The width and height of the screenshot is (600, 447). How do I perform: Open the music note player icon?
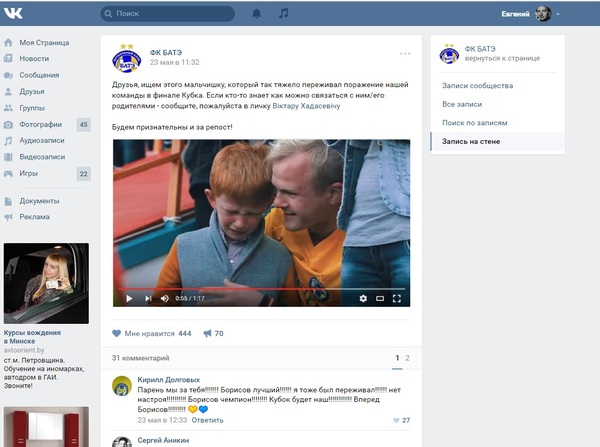click(x=283, y=14)
